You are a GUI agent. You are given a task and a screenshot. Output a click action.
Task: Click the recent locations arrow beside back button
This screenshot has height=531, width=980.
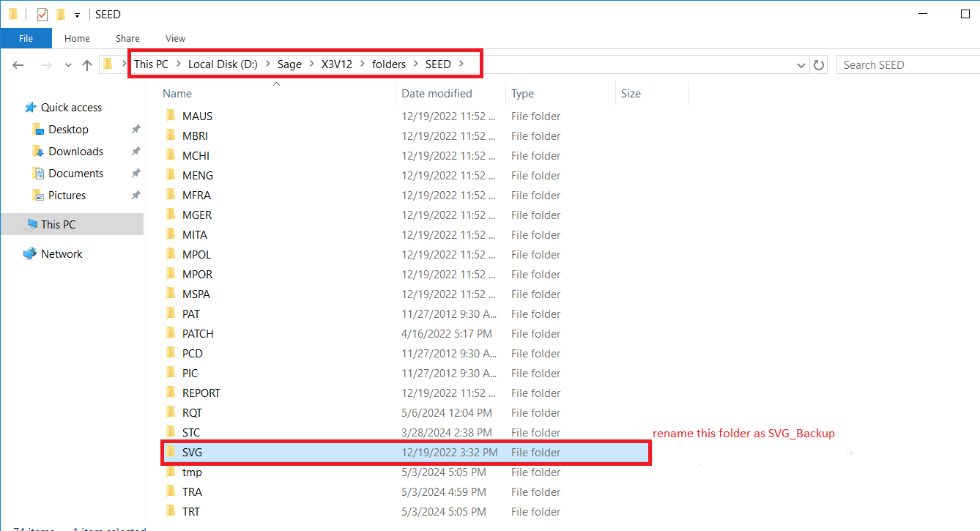click(x=67, y=64)
